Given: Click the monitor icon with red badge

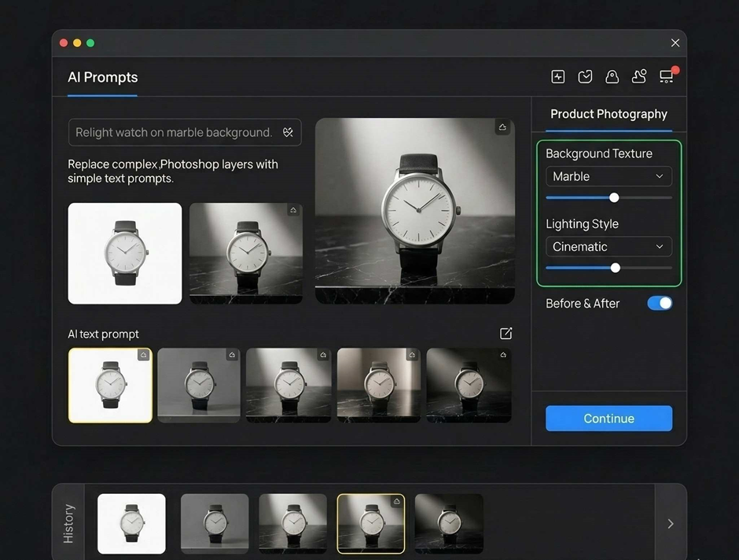Looking at the screenshot, I should 667,76.
